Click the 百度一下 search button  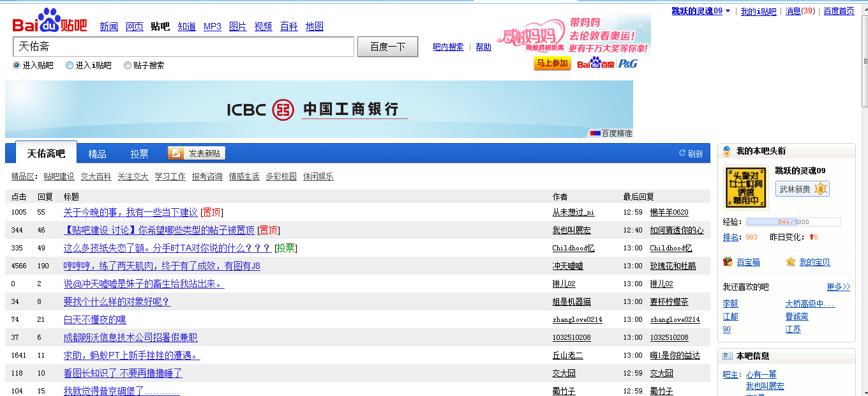(x=387, y=47)
